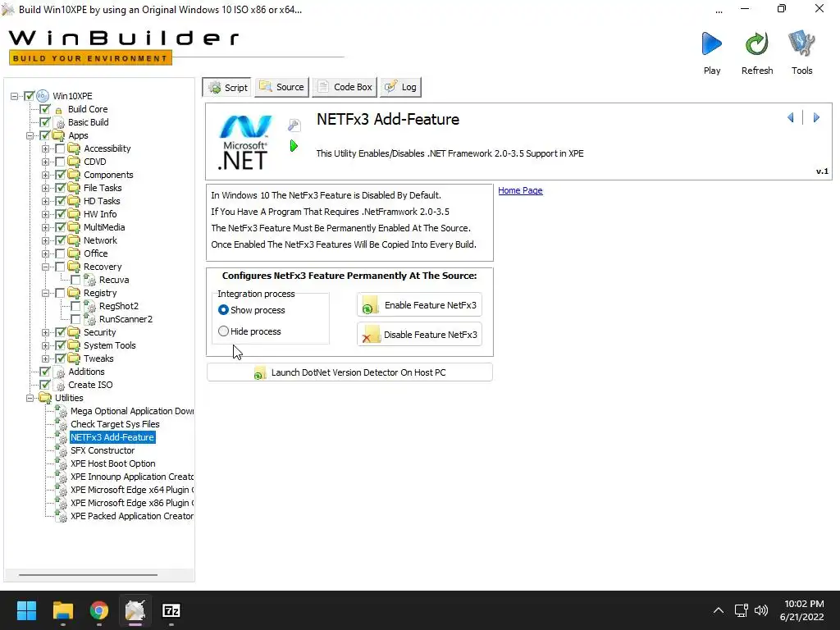Open 7-Zip from taskbar
Viewport: 840px width, 630px height.
click(x=171, y=610)
